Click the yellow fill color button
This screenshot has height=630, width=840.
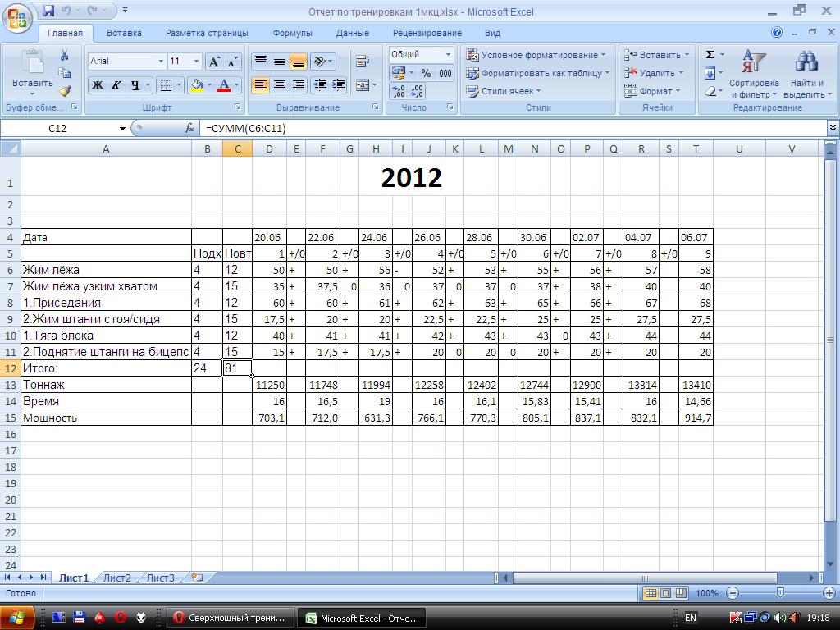coord(196,85)
